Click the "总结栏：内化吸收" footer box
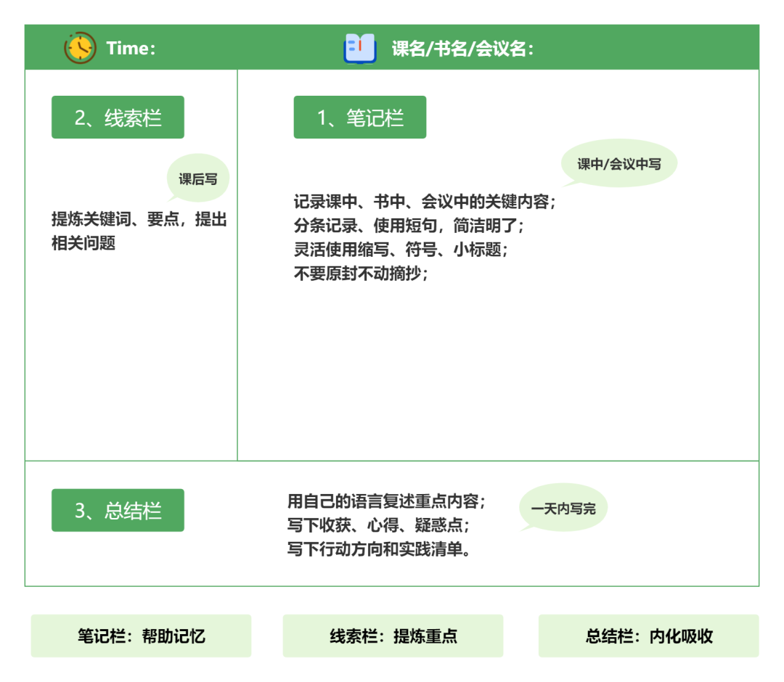 [x=648, y=636]
